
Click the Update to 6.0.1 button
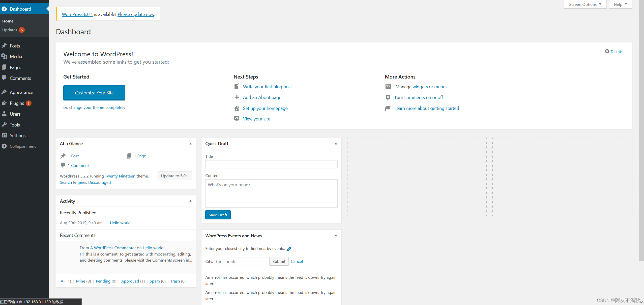pos(175,176)
